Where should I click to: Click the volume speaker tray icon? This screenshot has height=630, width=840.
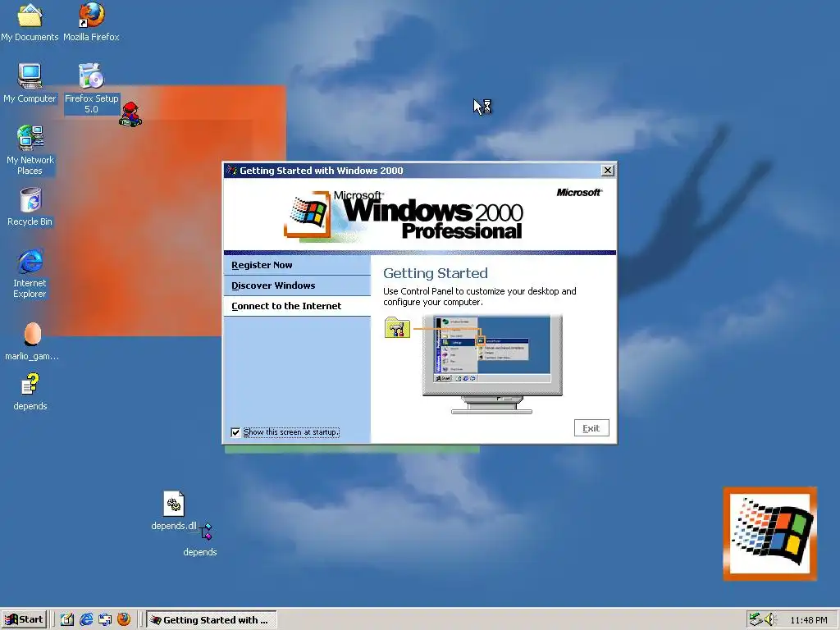click(x=769, y=619)
